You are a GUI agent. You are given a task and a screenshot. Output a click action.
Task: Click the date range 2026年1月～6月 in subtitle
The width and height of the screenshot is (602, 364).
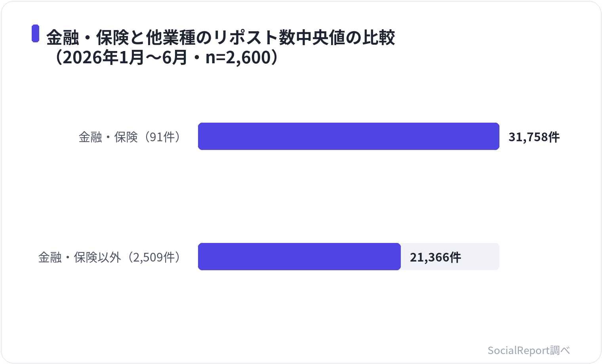(124, 57)
